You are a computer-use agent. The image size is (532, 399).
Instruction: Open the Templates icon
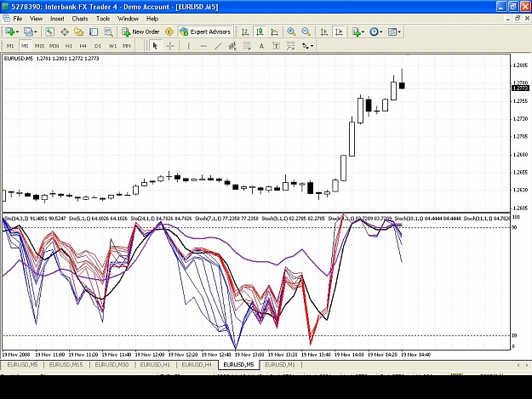[392, 31]
